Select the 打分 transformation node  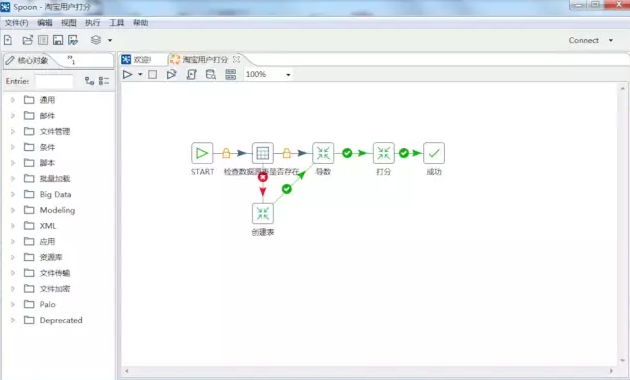(384, 153)
